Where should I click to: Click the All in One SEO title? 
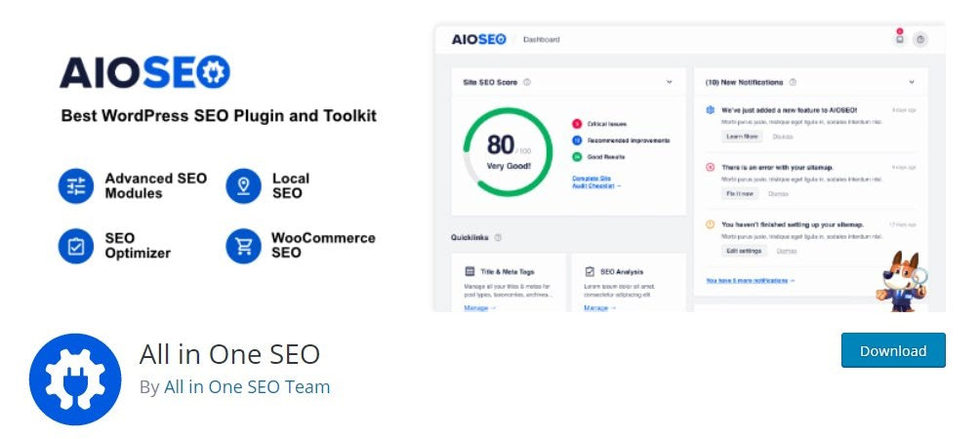(229, 354)
